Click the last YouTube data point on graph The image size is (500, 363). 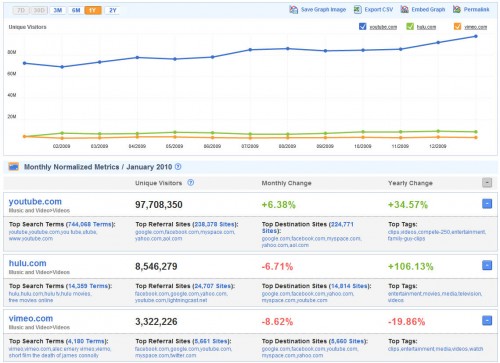476,36
